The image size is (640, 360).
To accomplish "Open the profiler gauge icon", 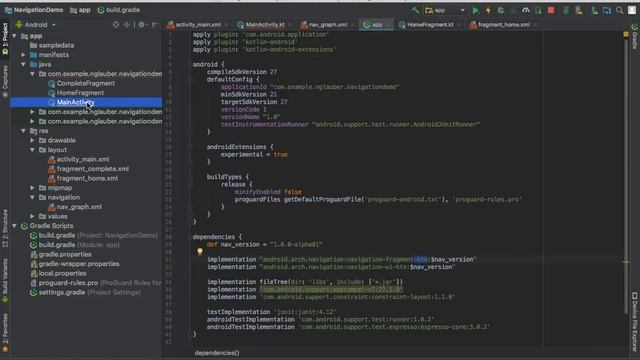I will point(526,10).
